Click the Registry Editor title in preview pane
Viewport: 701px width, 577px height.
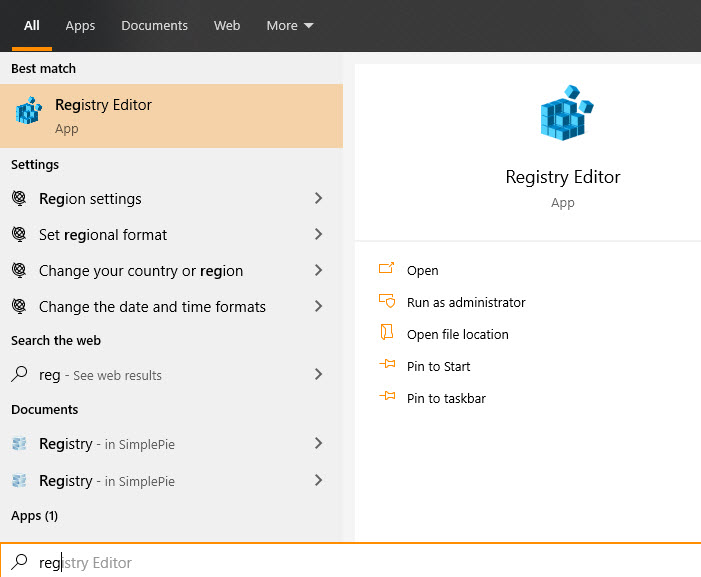(563, 177)
